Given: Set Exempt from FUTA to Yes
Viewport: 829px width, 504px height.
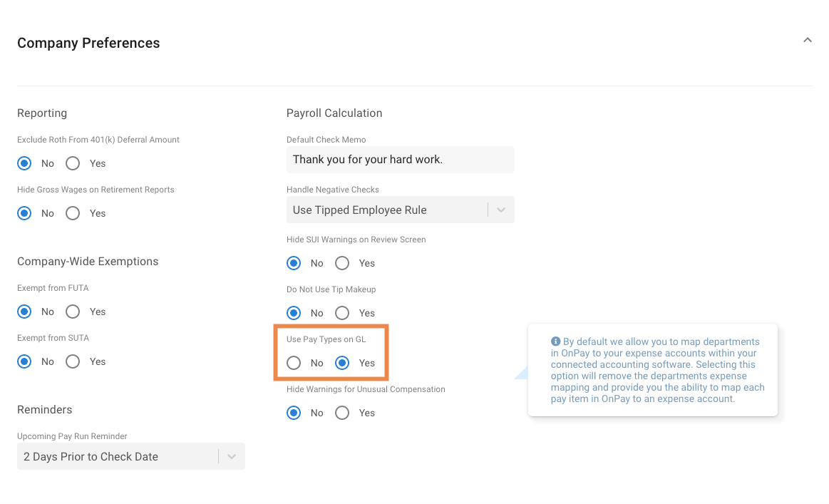Looking at the screenshot, I should [73, 312].
